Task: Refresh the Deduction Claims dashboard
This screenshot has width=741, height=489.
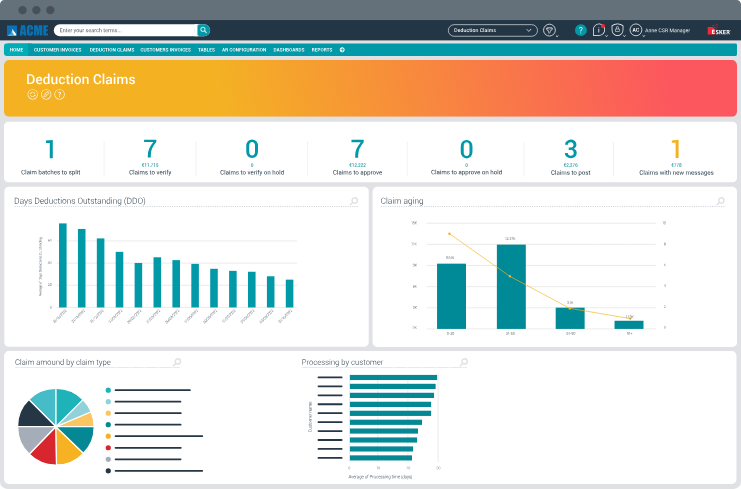Action: click(x=32, y=94)
